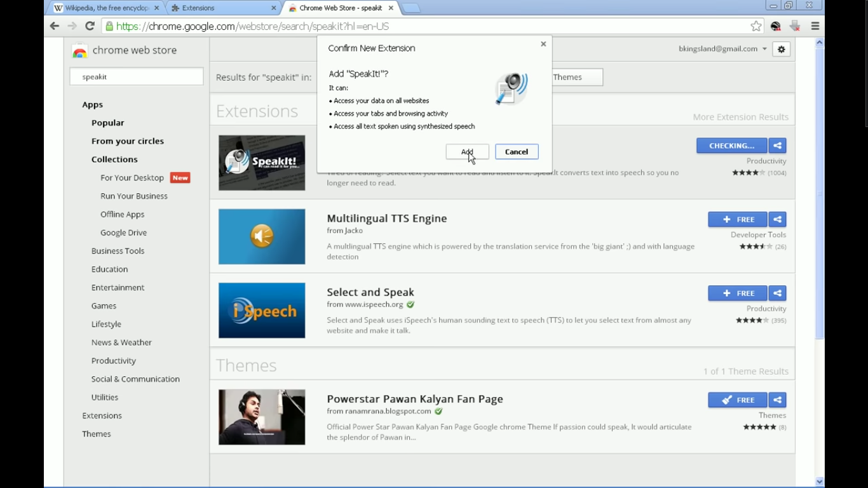The width and height of the screenshot is (868, 488).
Task: Add Select and Speak with FREE button
Action: (x=737, y=293)
